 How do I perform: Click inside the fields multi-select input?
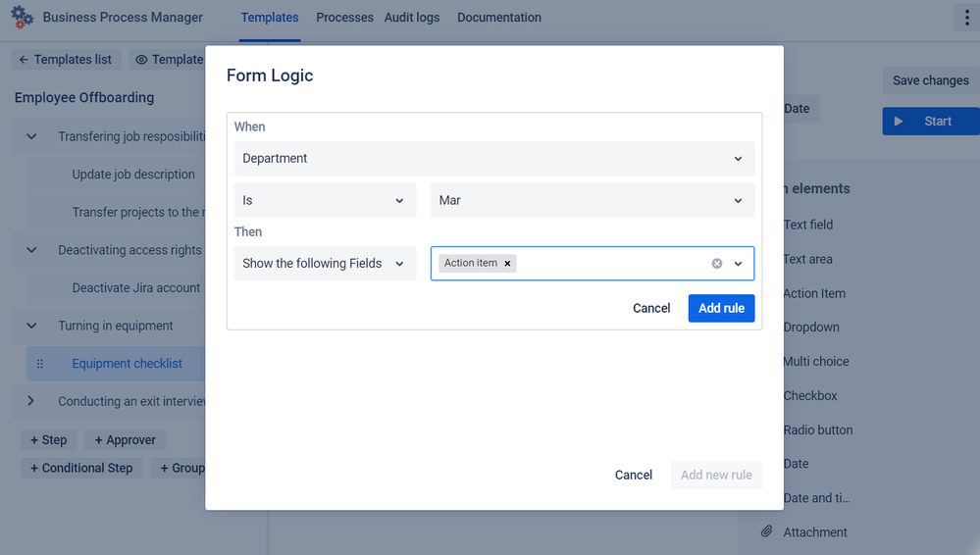pos(612,264)
